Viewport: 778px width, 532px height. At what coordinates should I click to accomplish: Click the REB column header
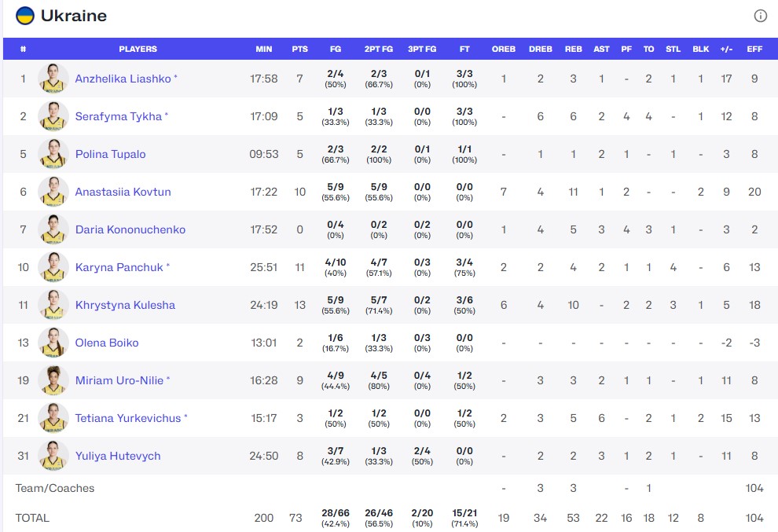573,49
